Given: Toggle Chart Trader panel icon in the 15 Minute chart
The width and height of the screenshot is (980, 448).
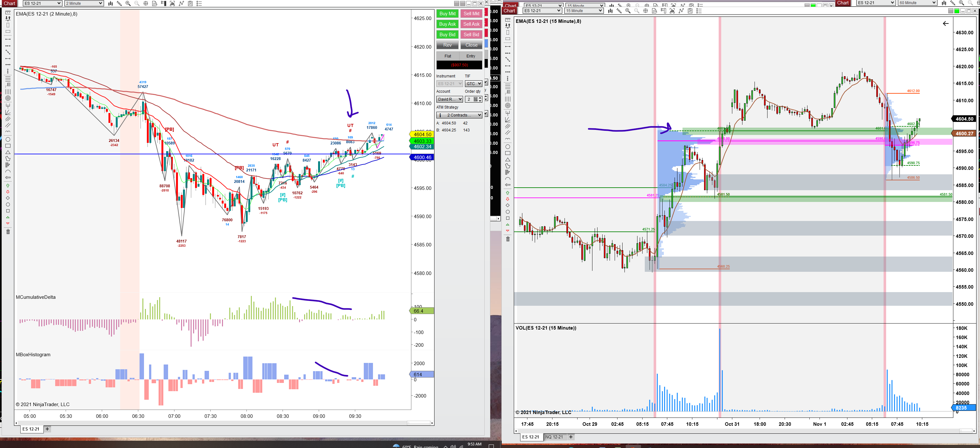Looking at the screenshot, I should [x=663, y=11].
